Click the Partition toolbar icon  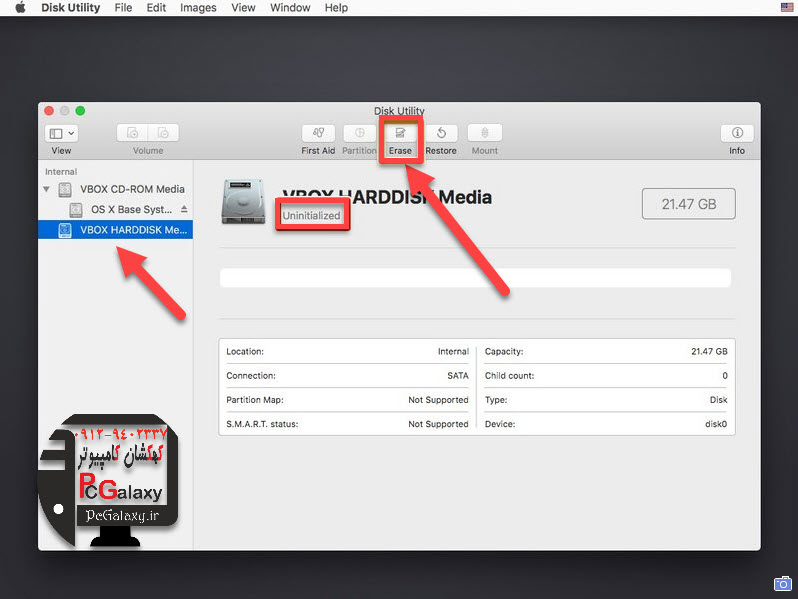(360, 133)
